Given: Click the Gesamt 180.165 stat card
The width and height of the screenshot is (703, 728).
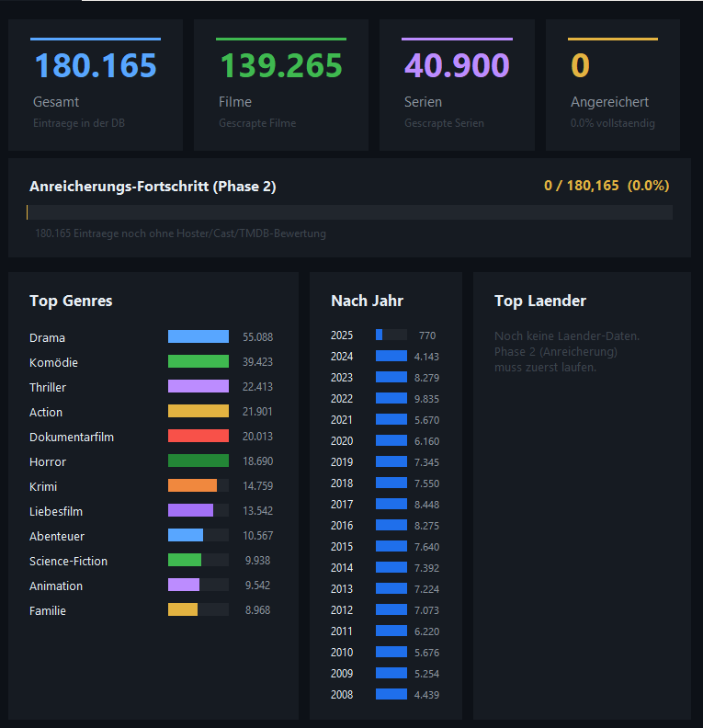Looking at the screenshot, I should (x=96, y=85).
